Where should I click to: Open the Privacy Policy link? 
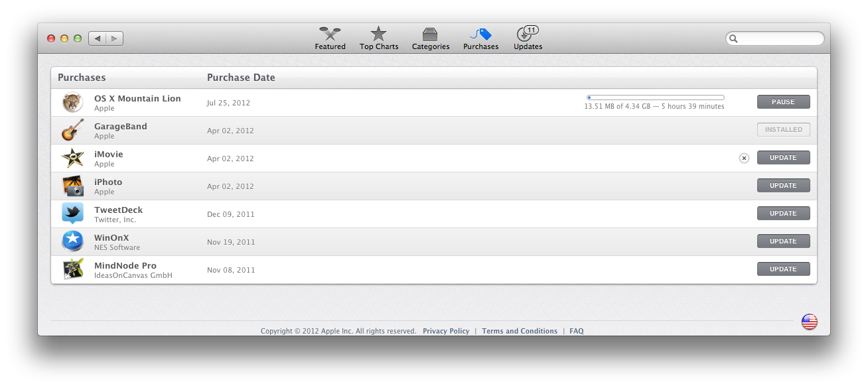(x=446, y=331)
